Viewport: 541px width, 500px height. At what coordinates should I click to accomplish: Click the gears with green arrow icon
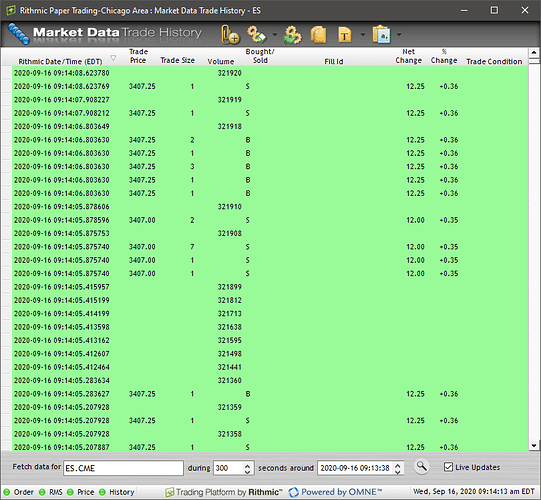[x=292, y=35]
